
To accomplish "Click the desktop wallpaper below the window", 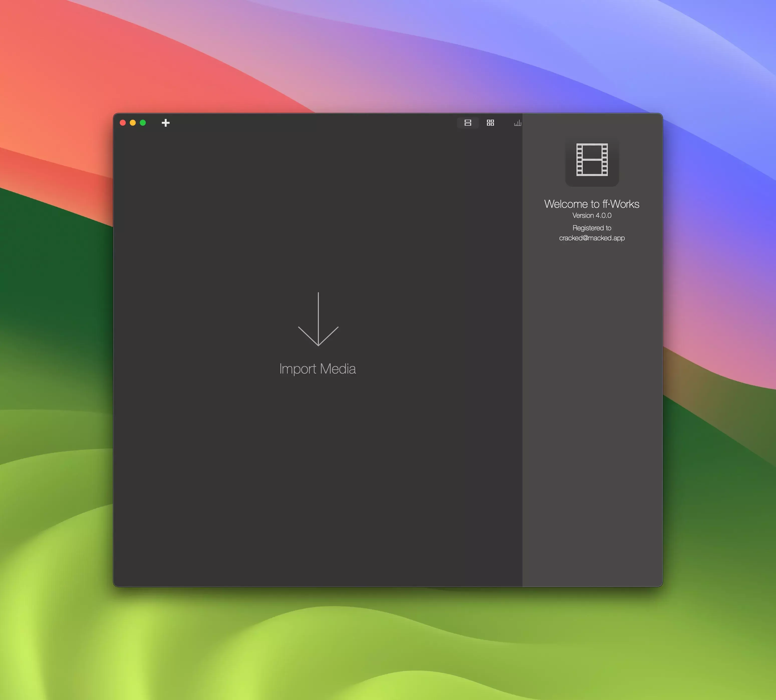I will tap(385, 646).
